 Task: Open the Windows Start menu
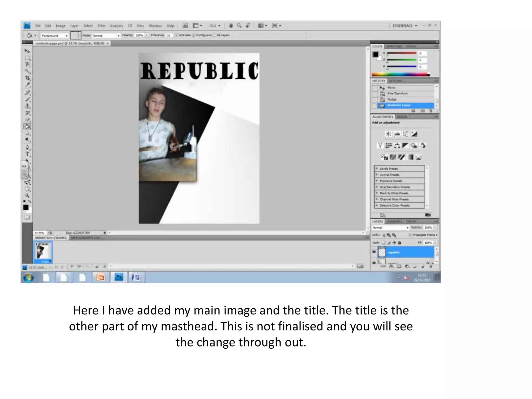click(29, 278)
